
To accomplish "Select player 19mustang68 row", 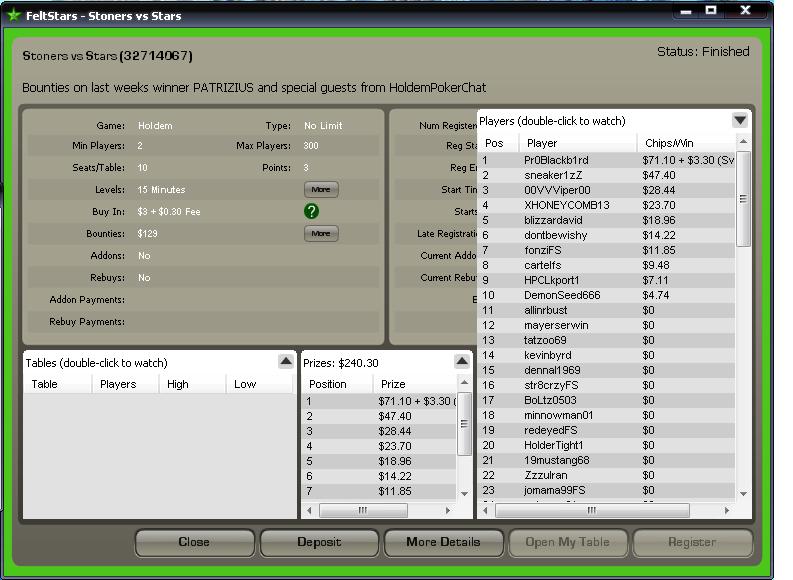I will 607,460.
